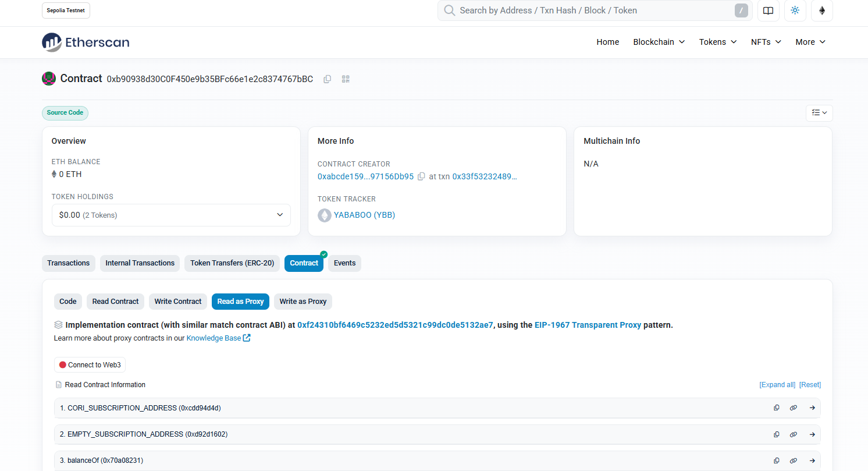Click the Ethereum network icon in the header
The height and width of the screenshot is (471, 868).
click(821, 10)
